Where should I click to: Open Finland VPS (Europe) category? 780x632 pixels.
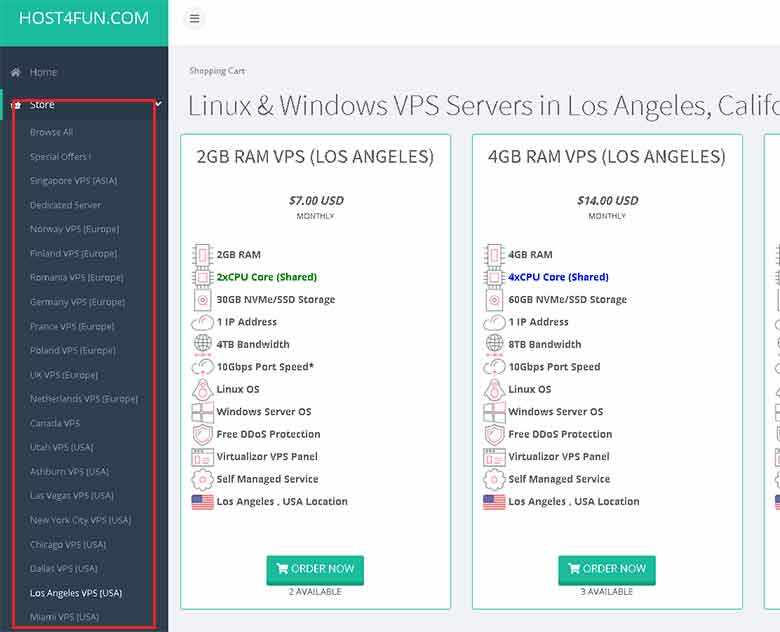click(x=74, y=253)
